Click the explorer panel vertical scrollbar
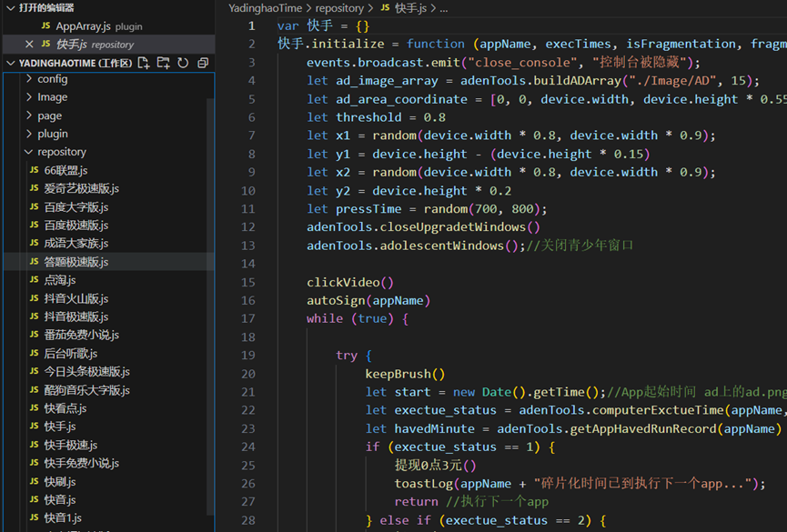Image resolution: width=787 pixels, height=532 pixels. [x=210, y=306]
